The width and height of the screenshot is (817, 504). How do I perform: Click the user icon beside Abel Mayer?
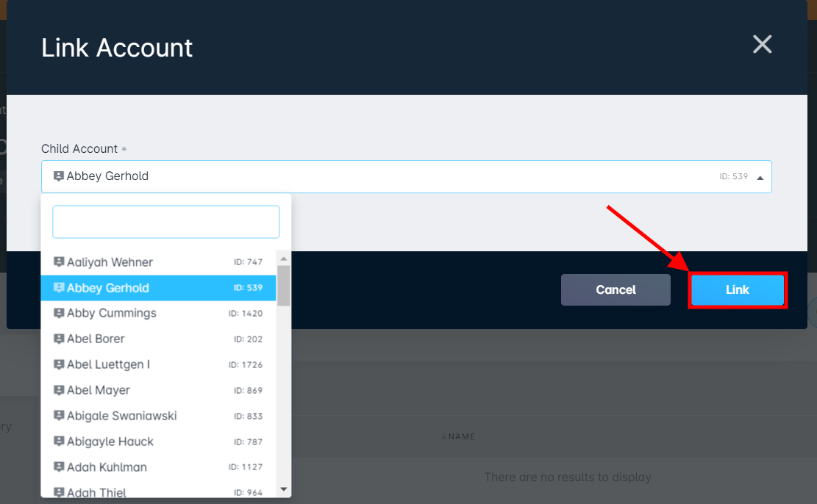tap(59, 390)
